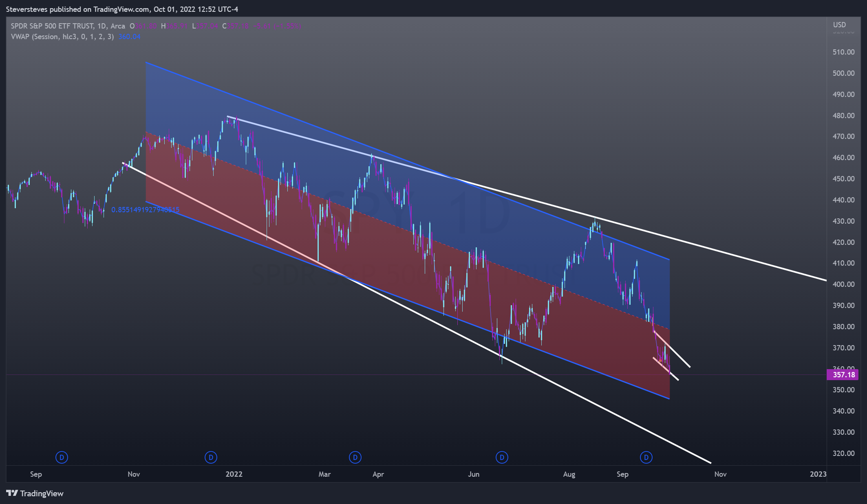This screenshot has height=504, width=867.
Task: Click the low value 357.04
Action: (207, 26)
